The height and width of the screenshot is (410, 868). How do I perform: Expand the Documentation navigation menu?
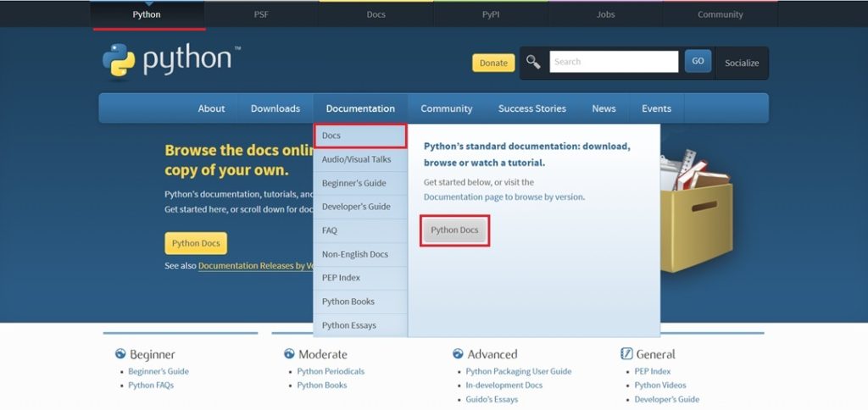tap(360, 108)
